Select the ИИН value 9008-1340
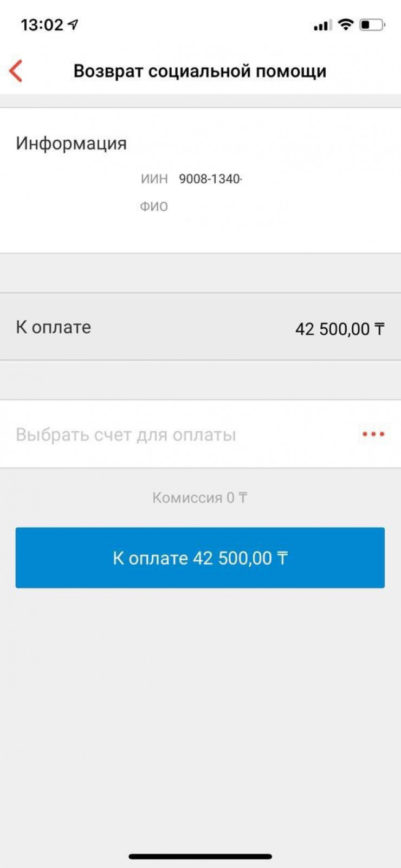401x868 pixels. click(x=210, y=179)
